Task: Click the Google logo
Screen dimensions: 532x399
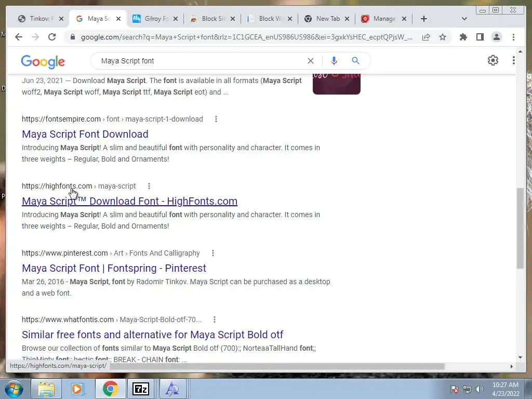Action: pos(43,61)
